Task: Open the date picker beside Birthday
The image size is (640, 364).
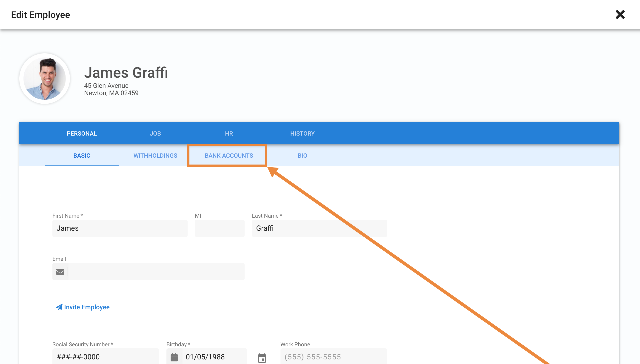Action: click(262, 358)
